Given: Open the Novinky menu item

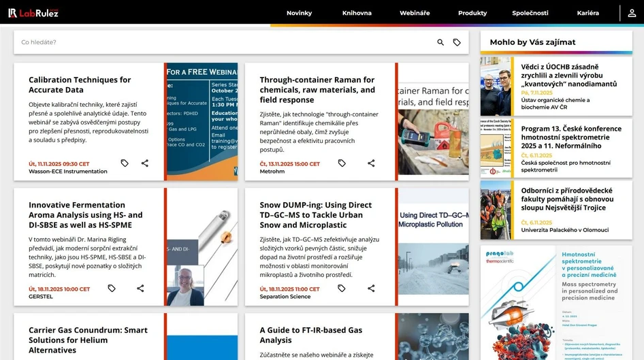Looking at the screenshot, I should [x=299, y=13].
